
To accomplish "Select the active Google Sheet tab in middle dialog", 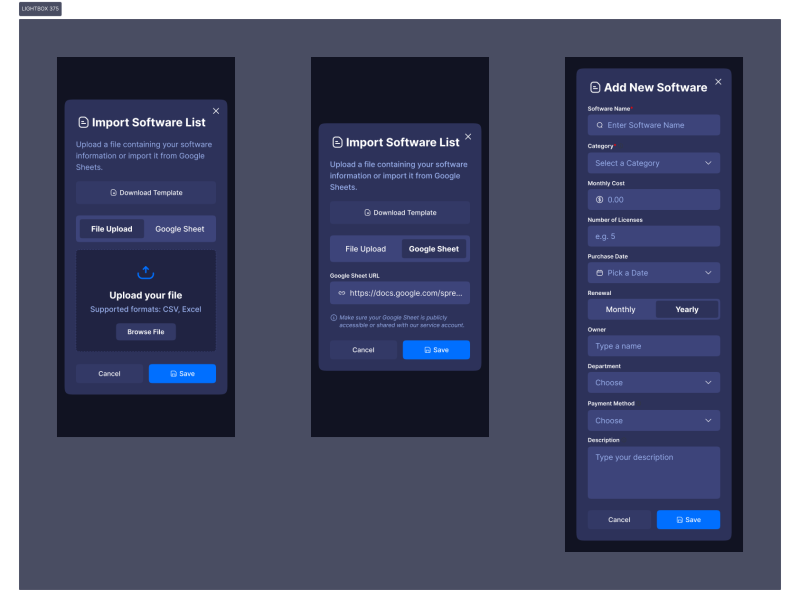I will click(x=434, y=249).
